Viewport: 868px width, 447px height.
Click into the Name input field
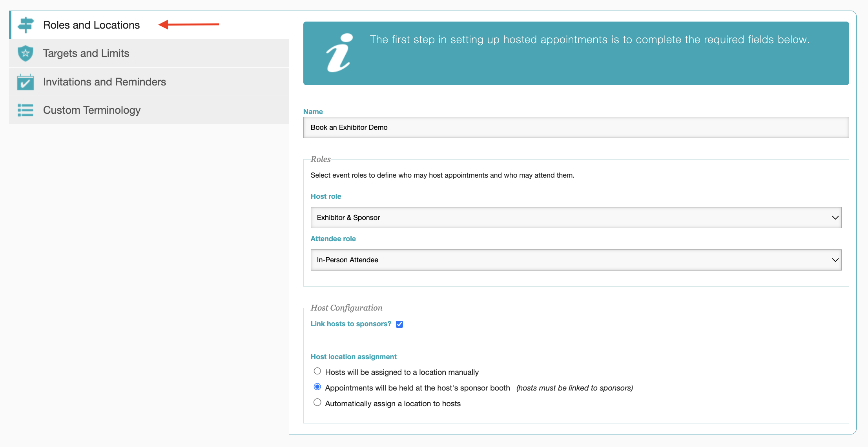pyautogui.click(x=576, y=127)
